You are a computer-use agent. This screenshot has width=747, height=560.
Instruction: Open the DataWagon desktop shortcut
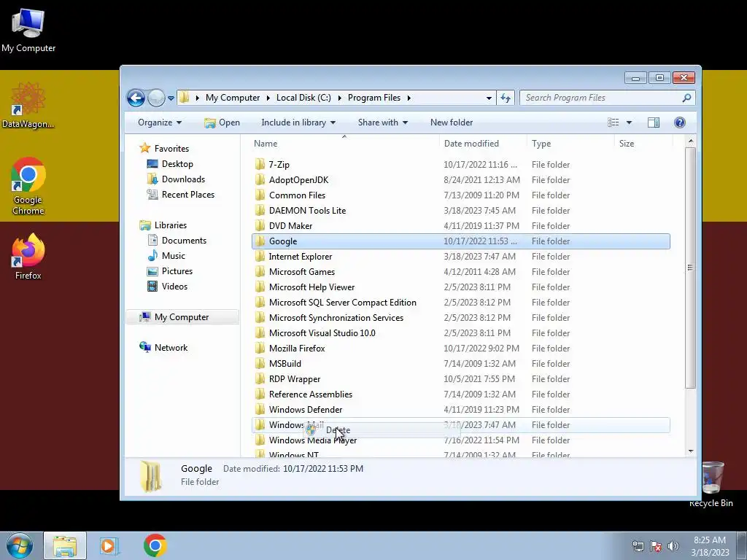click(28, 105)
